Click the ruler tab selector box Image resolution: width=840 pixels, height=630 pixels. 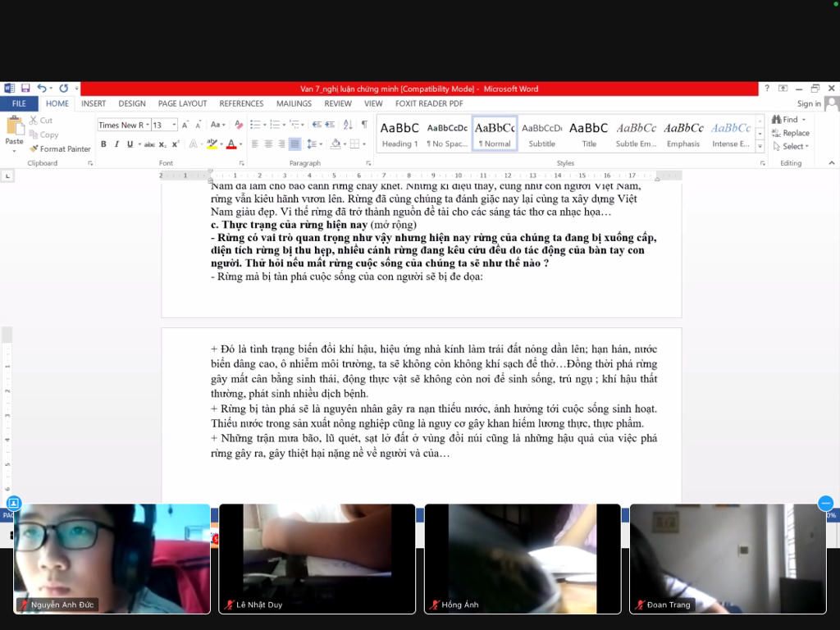coord(7,176)
